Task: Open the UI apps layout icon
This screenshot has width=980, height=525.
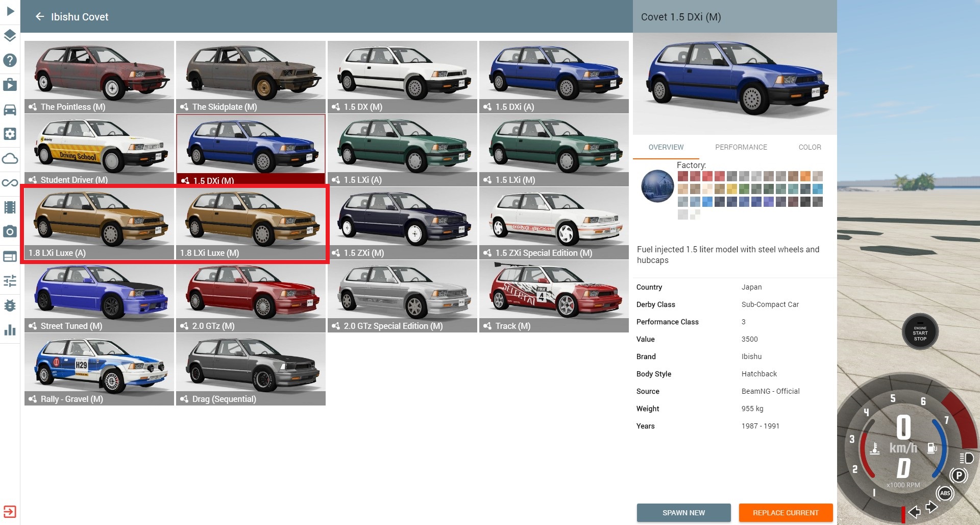Action: pos(10,256)
